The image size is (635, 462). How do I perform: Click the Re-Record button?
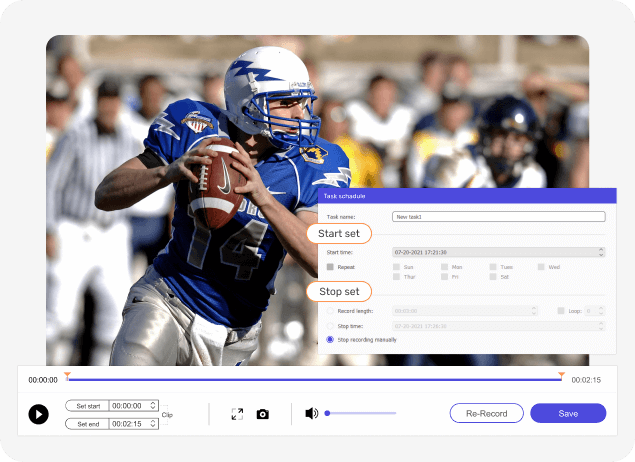tap(486, 413)
